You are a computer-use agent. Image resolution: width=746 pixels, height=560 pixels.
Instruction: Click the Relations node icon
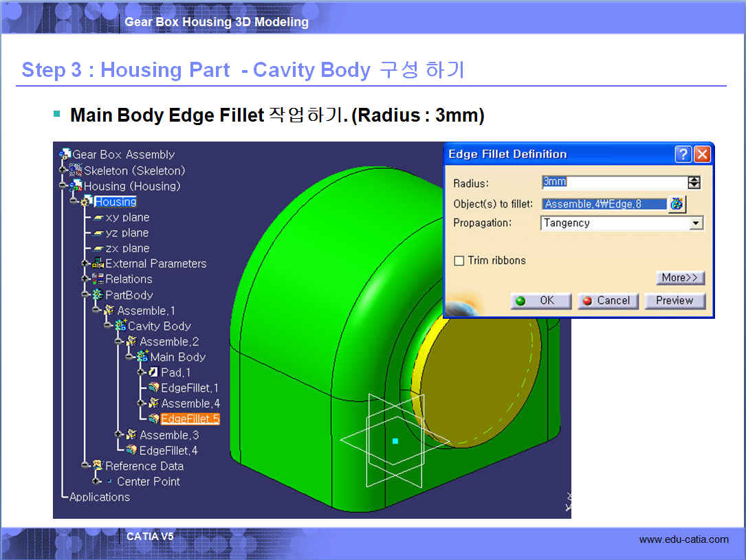tap(98, 279)
